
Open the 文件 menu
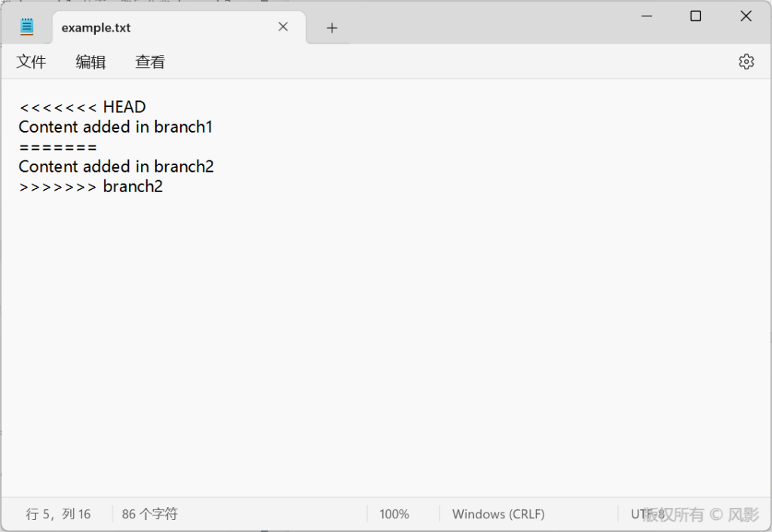pos(32,62)
